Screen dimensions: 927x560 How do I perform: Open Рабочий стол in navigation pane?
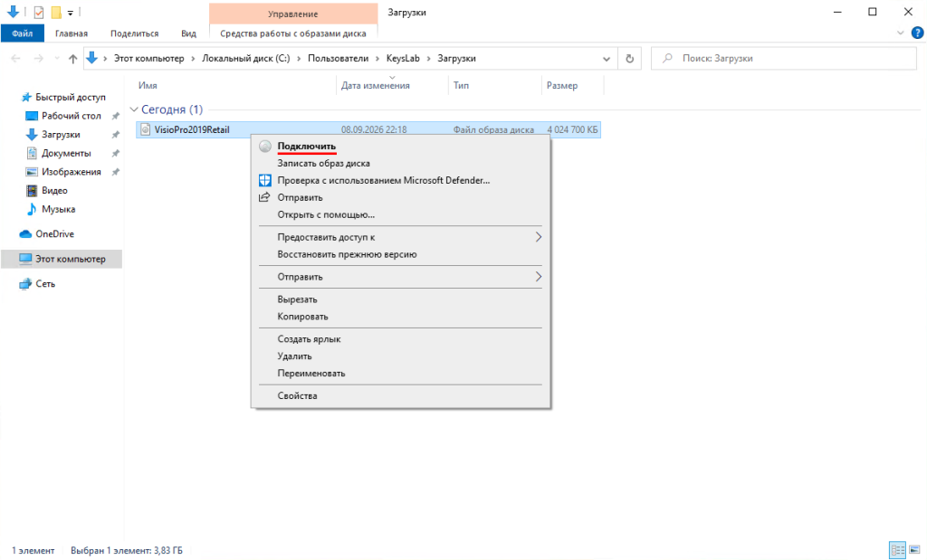click(72, 116)
